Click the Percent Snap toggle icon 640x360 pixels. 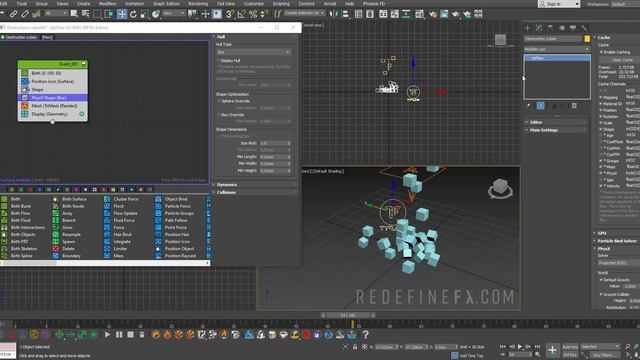click(x=253, y=14)
